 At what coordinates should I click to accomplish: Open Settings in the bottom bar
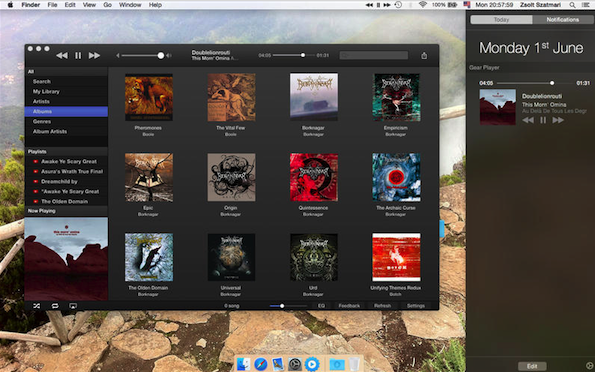point(416,306)
